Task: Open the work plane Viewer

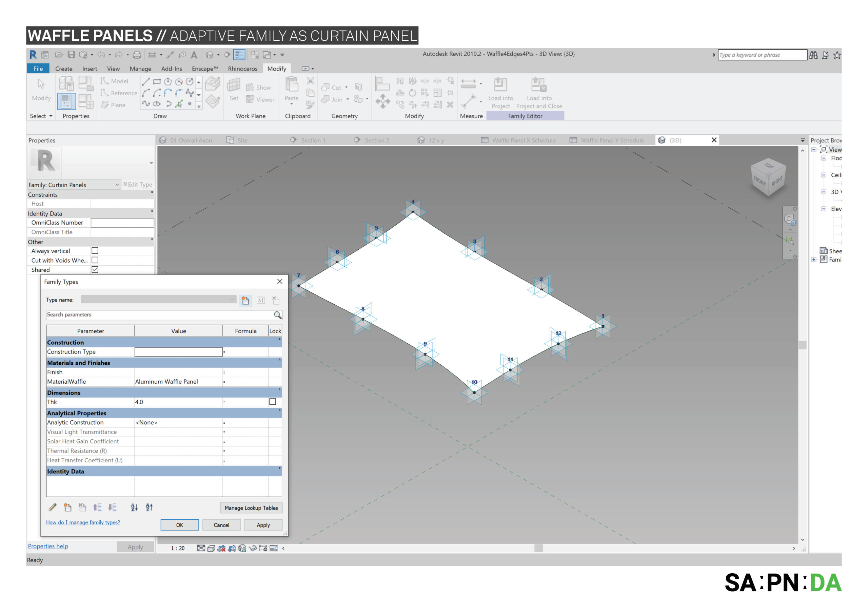Action: (x=260, y=99)
